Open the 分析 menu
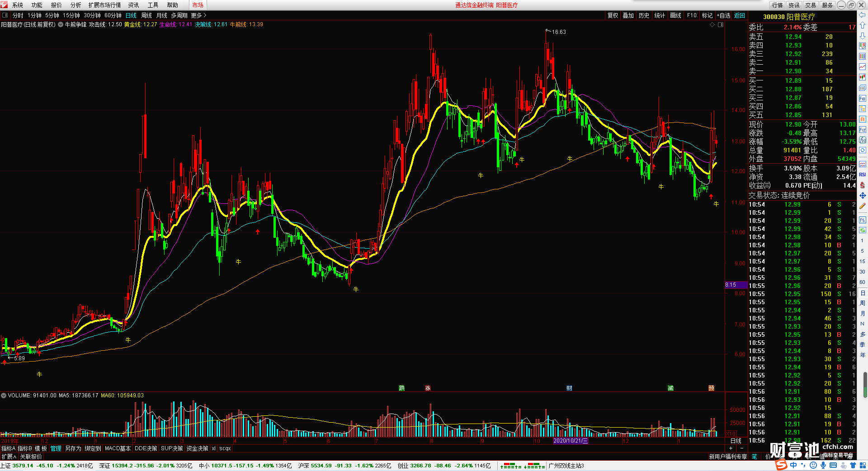The image size is (868, 471). click(x=75, y=5)
